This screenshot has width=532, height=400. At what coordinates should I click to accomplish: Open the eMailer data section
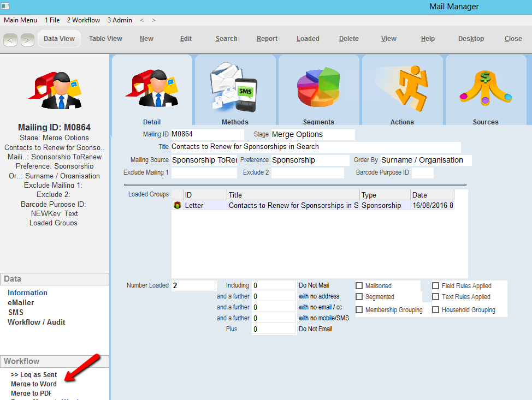[x=21, y=302]
